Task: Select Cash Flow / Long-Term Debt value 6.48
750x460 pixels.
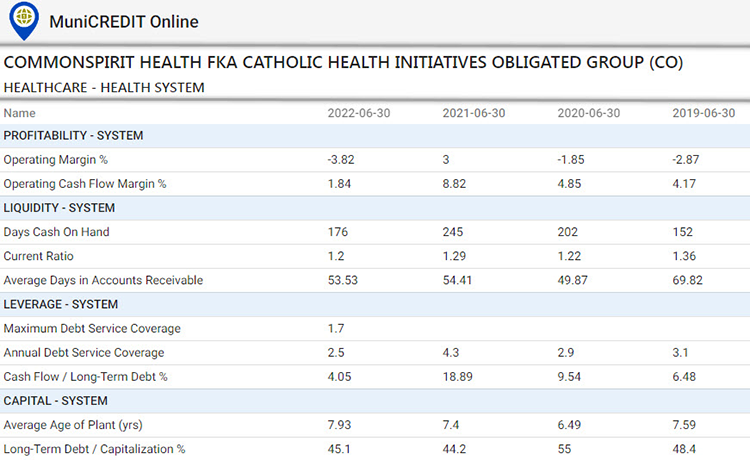Action: 684,377
